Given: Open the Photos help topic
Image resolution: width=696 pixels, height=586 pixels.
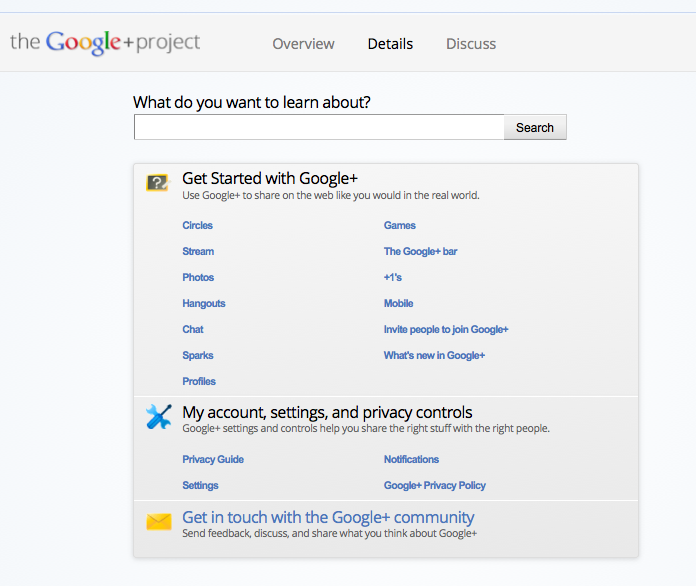Looking at the screenshot, I should tap(198, 277).
